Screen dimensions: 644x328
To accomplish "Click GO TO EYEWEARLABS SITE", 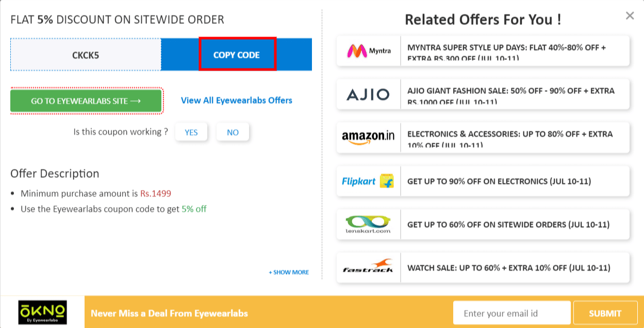I will 86,101.
